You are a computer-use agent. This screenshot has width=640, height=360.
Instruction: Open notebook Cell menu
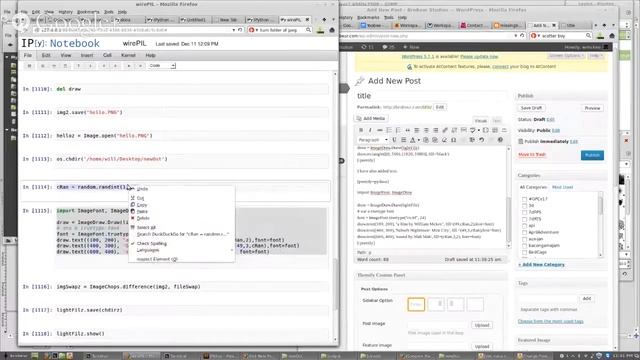pos(107,56)
